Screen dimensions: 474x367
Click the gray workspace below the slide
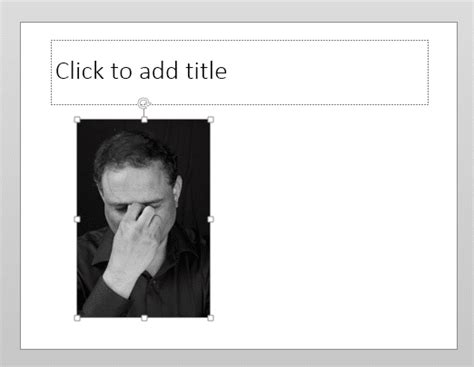[x=237, y=359]
